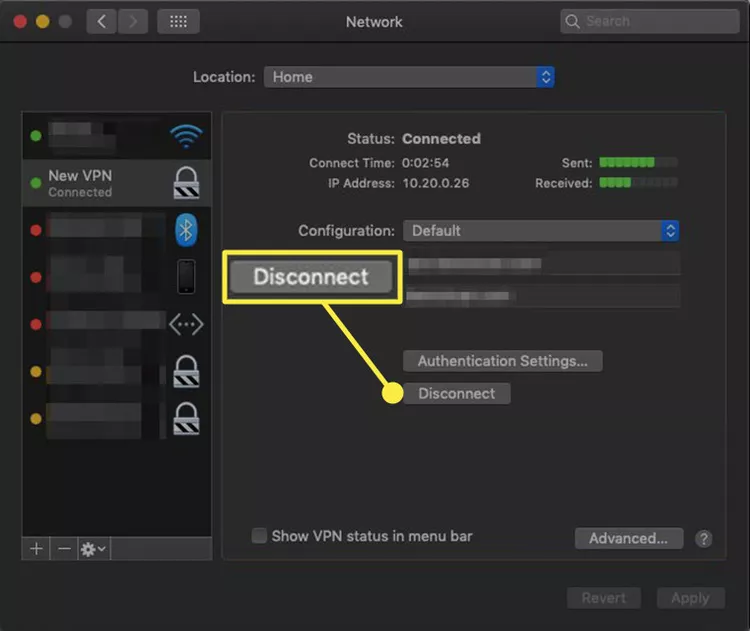
Task: Click the magnifier icon in search field
Action: point(572,22)
